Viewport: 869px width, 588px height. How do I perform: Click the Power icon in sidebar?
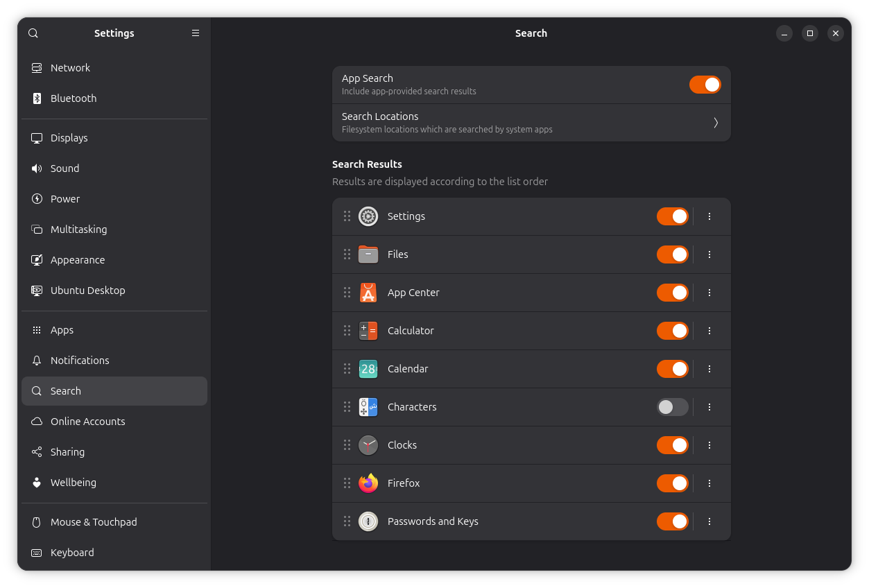point(37,199)
